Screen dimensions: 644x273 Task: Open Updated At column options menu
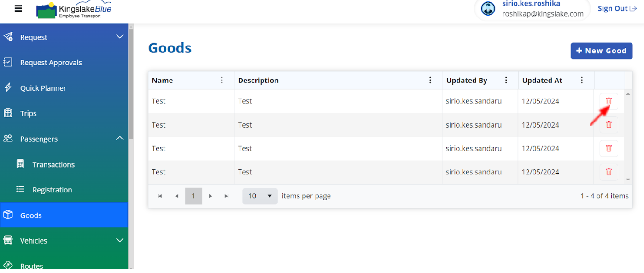[x=582, y=80]
